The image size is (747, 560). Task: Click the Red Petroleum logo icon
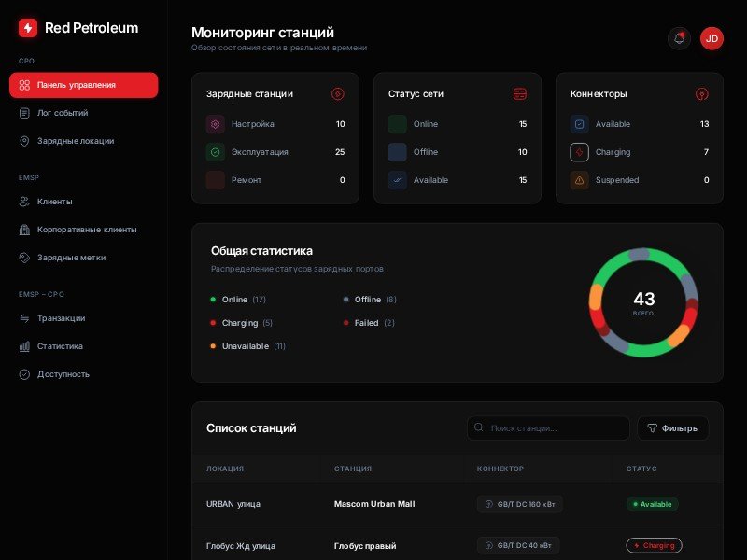click(x=28, y=28)
